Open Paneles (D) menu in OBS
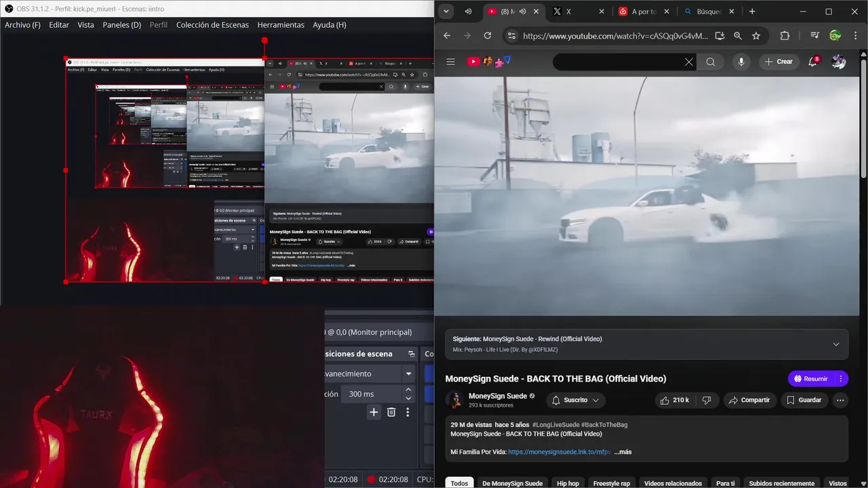 (x=122, y=24)
